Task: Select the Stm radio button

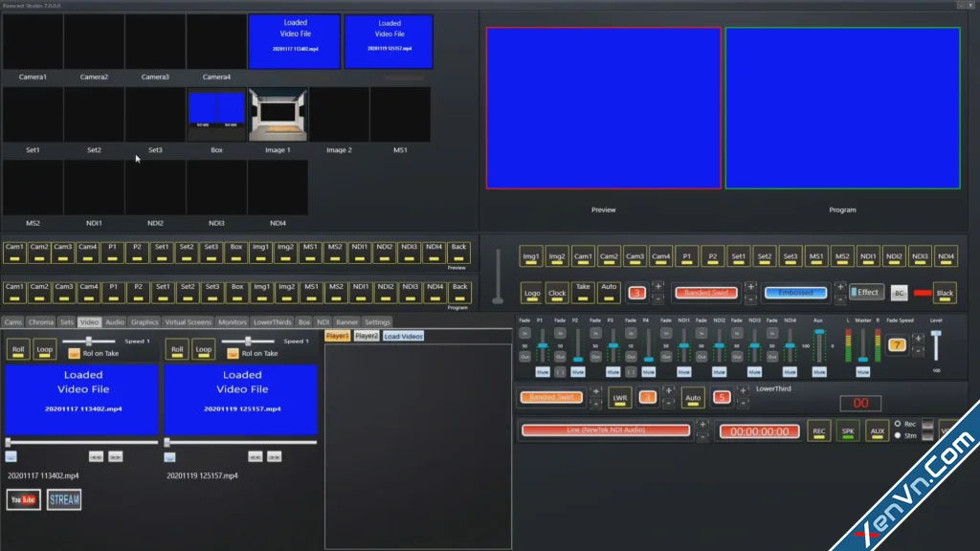Action: tap(898, 435)
